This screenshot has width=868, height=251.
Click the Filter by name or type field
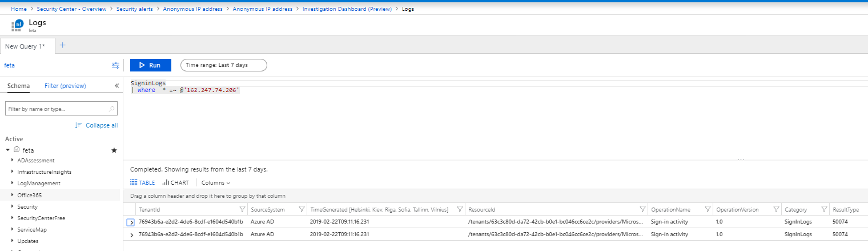(x=56, y=109)
